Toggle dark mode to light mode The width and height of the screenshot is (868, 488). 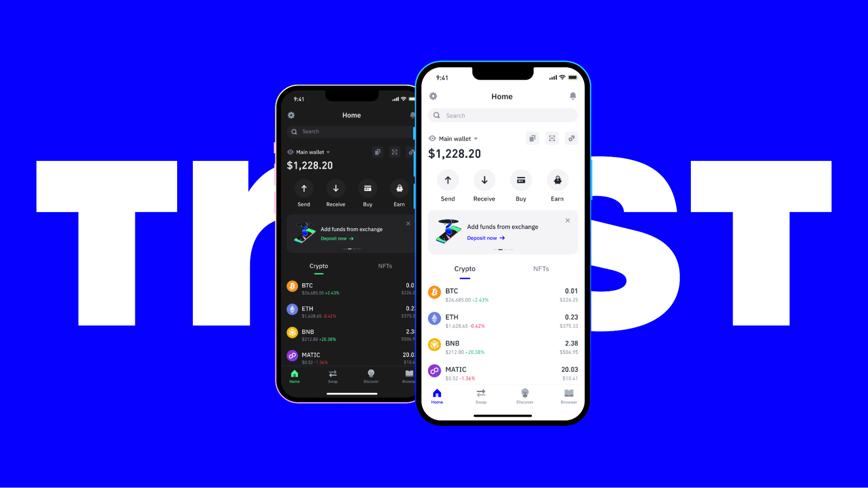pos(292,115)
